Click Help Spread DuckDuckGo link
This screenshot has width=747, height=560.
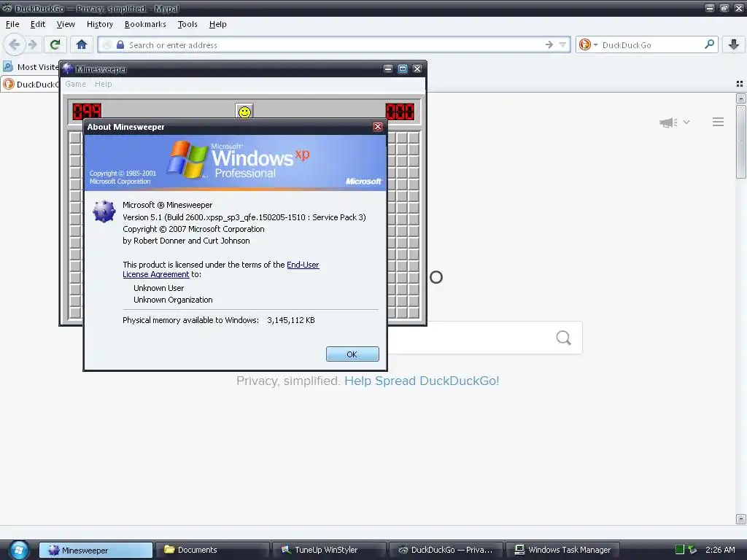click(x=422, y=381)
